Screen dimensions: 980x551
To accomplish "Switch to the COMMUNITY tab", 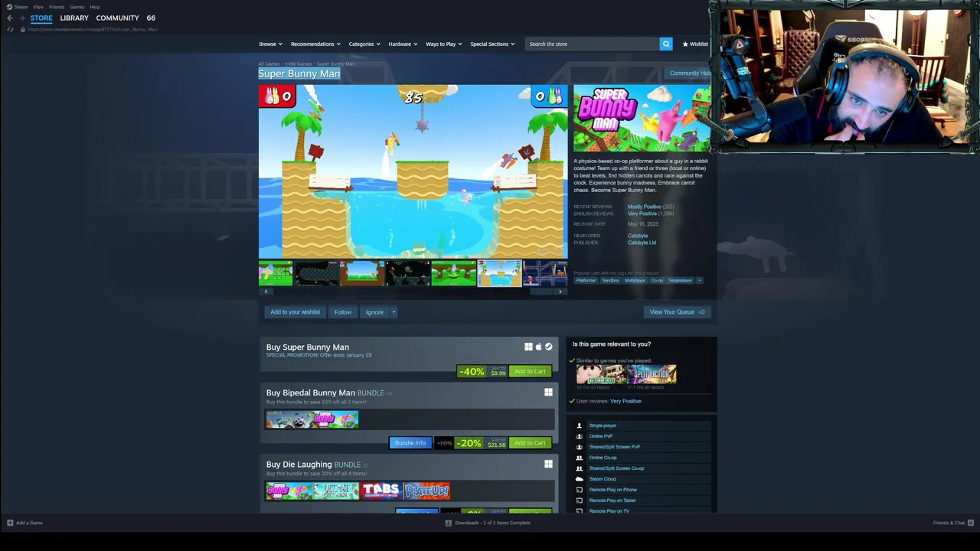I will 117,18.
